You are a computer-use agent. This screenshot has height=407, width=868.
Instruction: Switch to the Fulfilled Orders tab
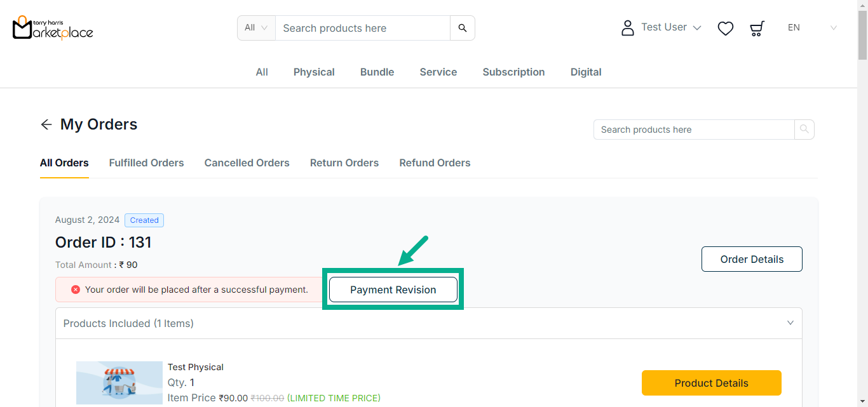(146, 163)
